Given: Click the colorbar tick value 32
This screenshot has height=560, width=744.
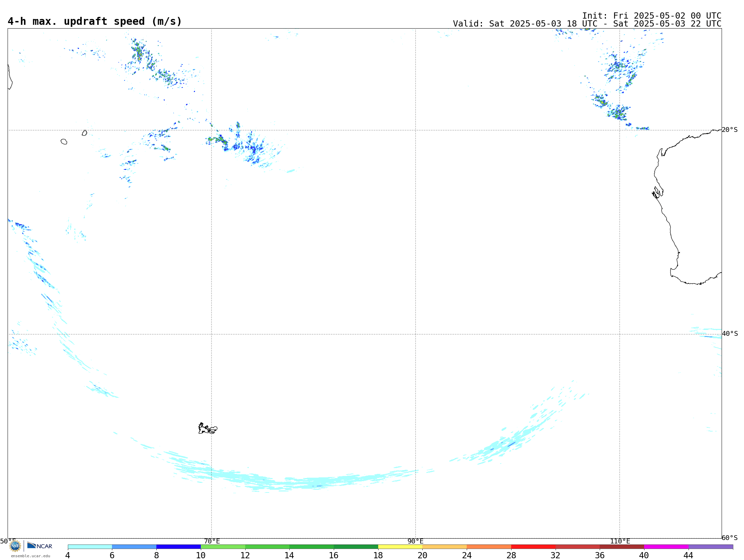Looking at the screenshot, I should [556, 555].
